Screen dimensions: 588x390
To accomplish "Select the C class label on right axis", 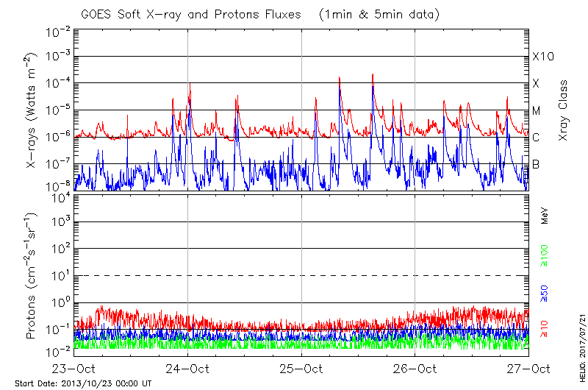I will click(x=536, y=138).
